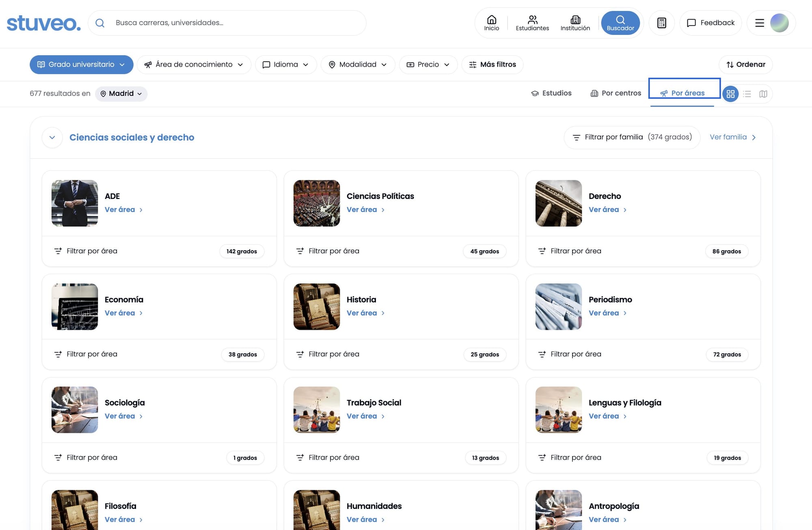Collapse the Ciencias sociales y derecho section
Screen dimensions: 812x530
click(52, 137)
